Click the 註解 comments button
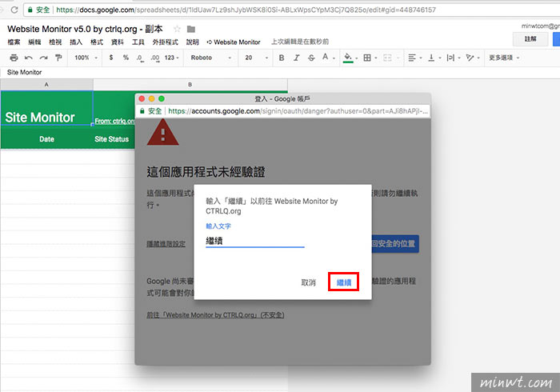This screenshot has width=560, height=392. click(x=530, y=38)
